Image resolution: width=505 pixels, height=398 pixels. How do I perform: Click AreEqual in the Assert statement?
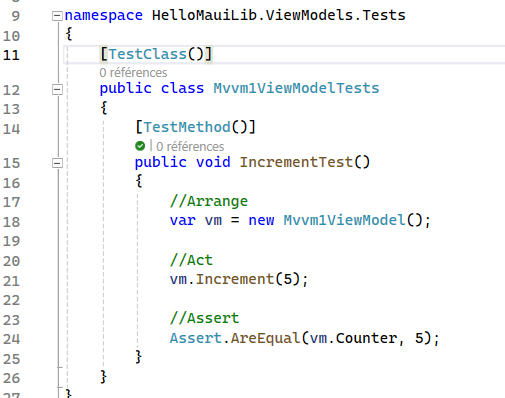tap(265, 338)
